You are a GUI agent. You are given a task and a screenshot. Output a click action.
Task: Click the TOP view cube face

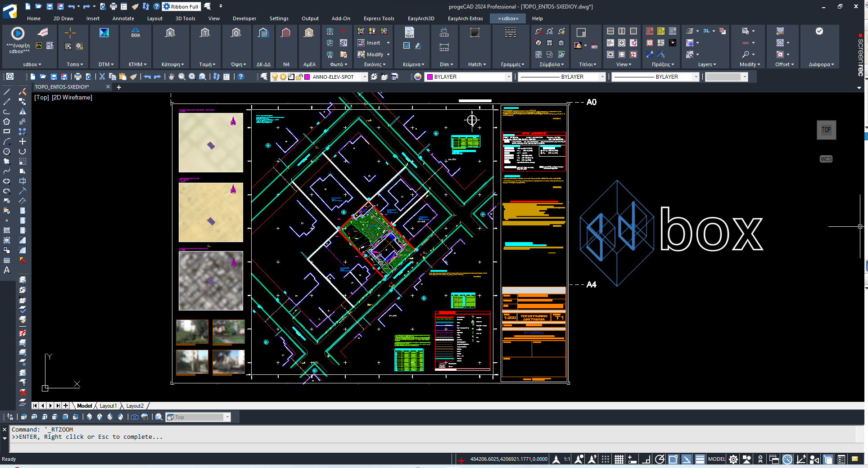[x=826, y=130]
